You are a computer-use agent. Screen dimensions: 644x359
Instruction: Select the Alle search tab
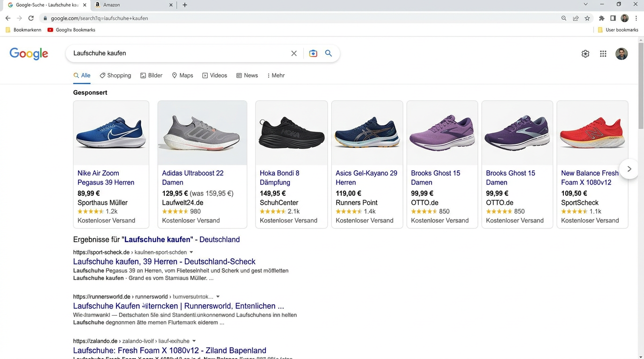pos(82,75)
